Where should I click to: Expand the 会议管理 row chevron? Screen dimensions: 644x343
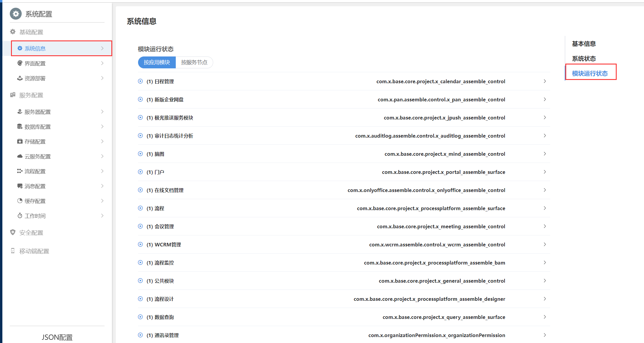coord(545,226)
